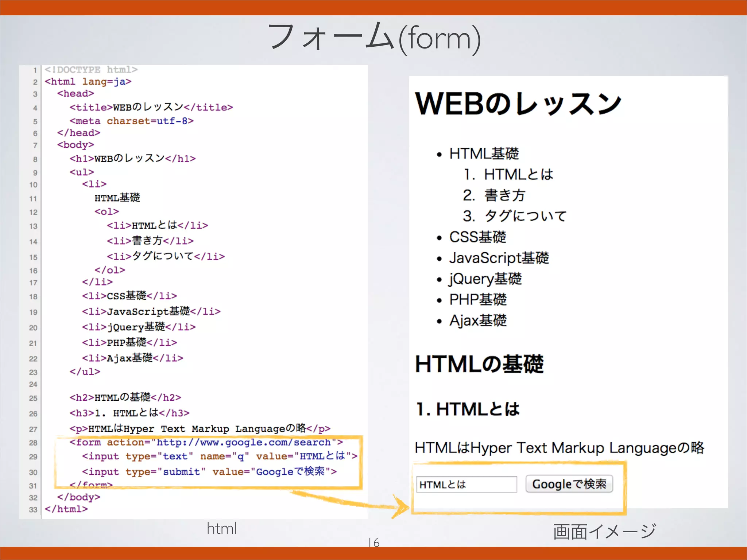This screenshot has width=747, height=560.
Task: Click code line '<li>Ajax基礎</li>'
Action: coord(133,358)
